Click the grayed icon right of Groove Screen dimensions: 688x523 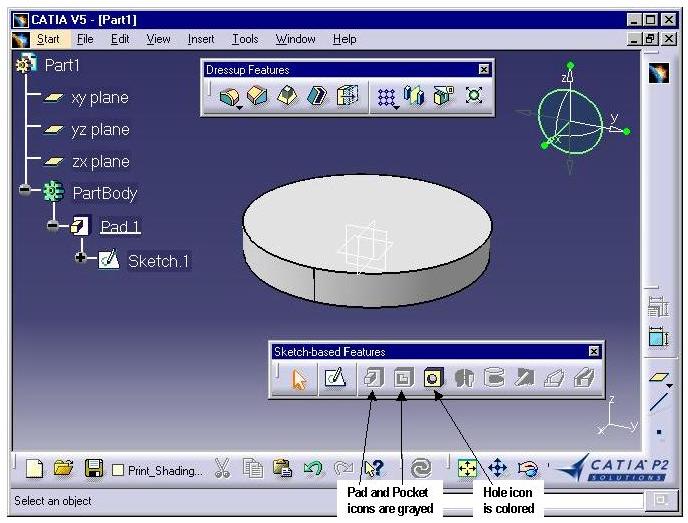pos(524,377)
